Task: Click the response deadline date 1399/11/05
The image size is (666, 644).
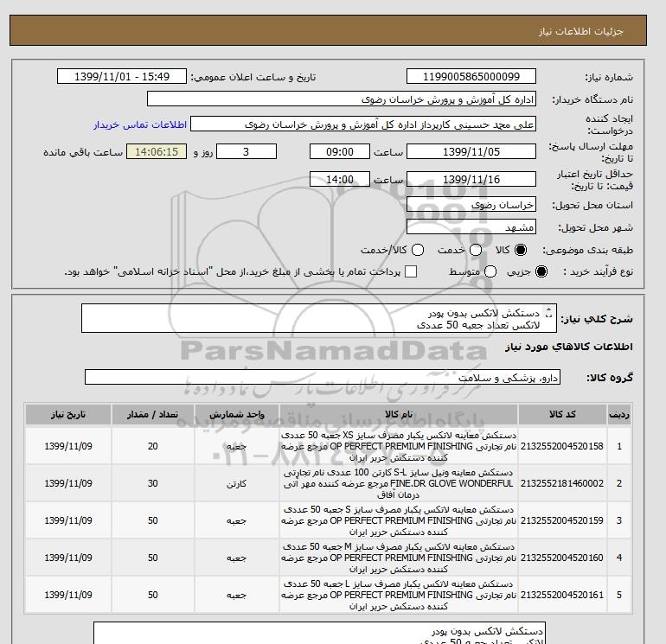Action: [471, 151]
